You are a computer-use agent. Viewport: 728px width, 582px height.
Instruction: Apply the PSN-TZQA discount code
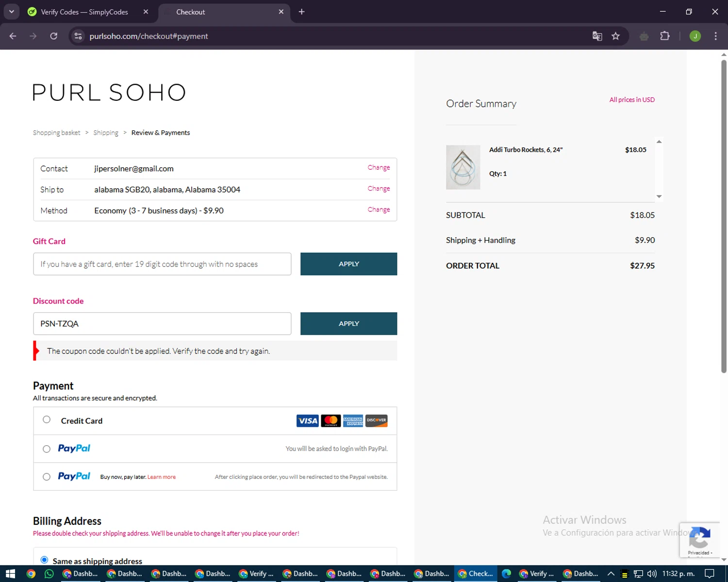348,323
